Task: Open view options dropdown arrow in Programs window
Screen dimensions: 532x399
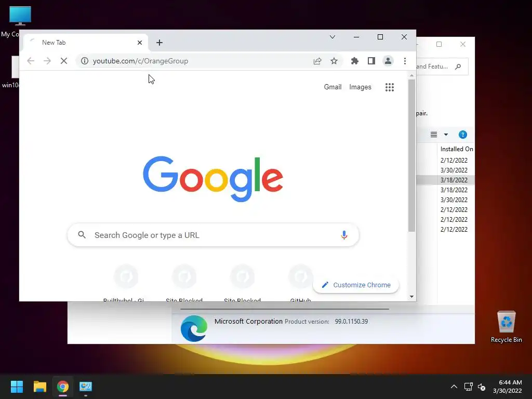Action: coord(446,135)
